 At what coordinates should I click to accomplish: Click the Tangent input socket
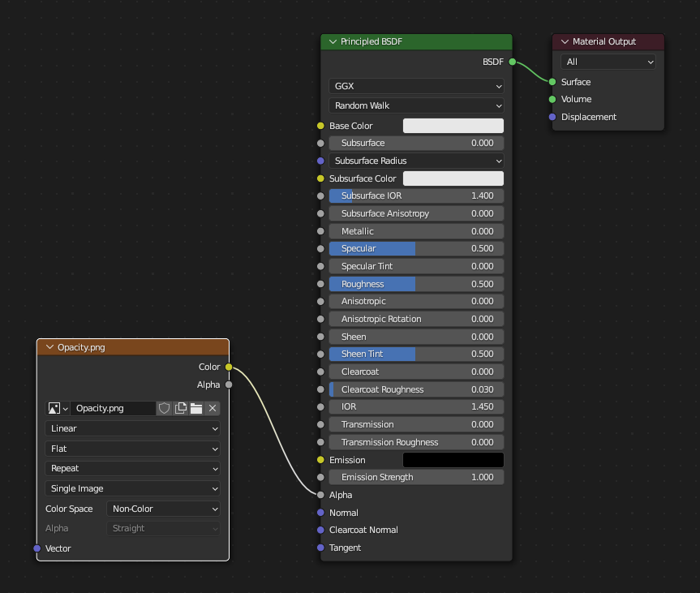tap(320, 548)
